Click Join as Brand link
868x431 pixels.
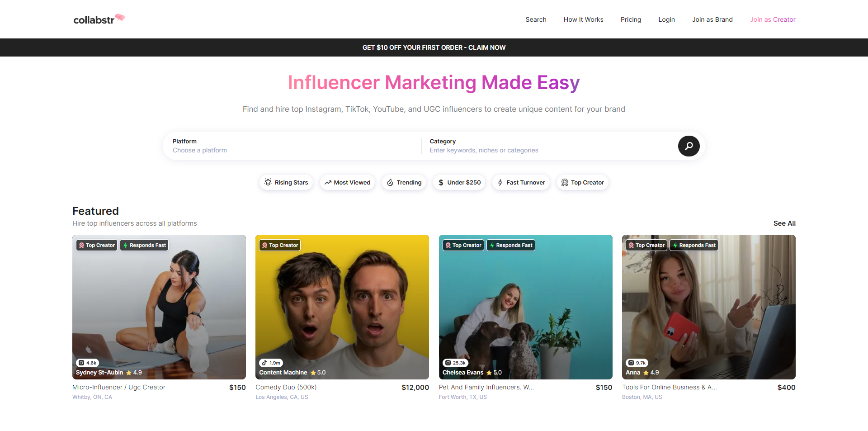coord(712,19)
